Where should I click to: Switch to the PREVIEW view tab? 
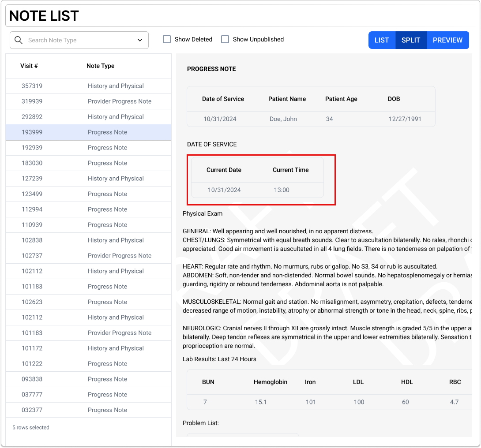pyautogui.click(x=447, y=40)
